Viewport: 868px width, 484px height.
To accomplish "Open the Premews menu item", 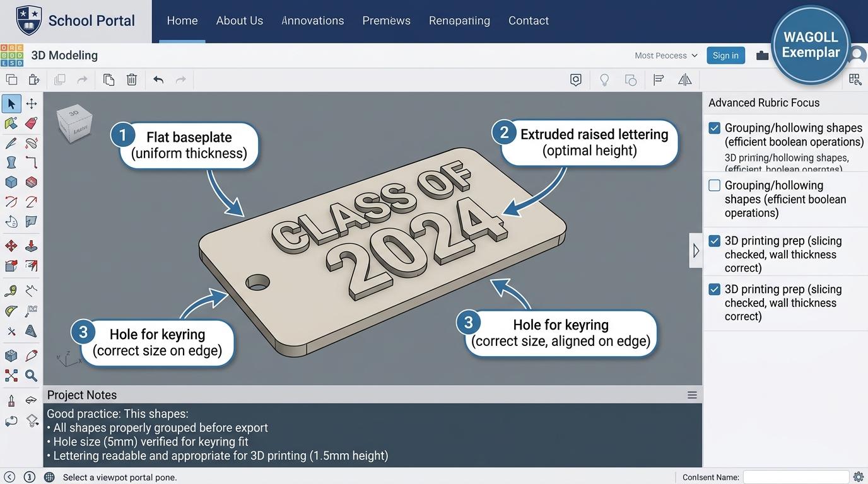I will pyautogui.click(x=387, y=21).
